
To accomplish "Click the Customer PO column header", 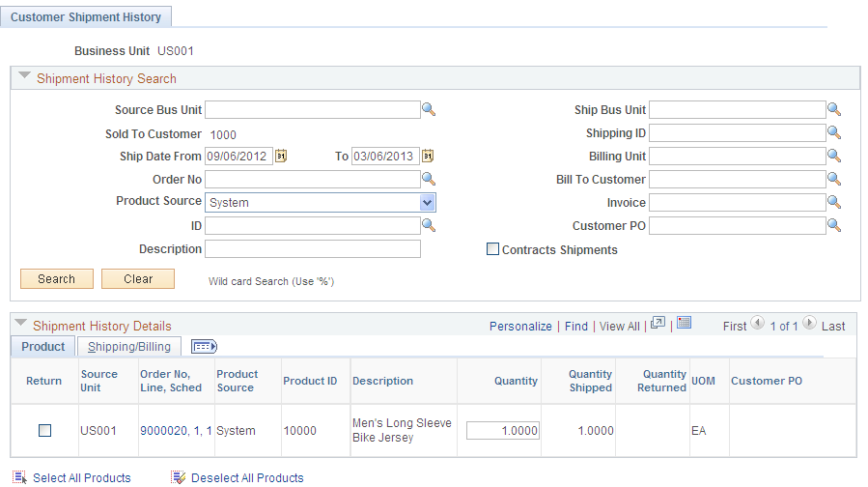I will pyautogui.click(x=767, y=381).
